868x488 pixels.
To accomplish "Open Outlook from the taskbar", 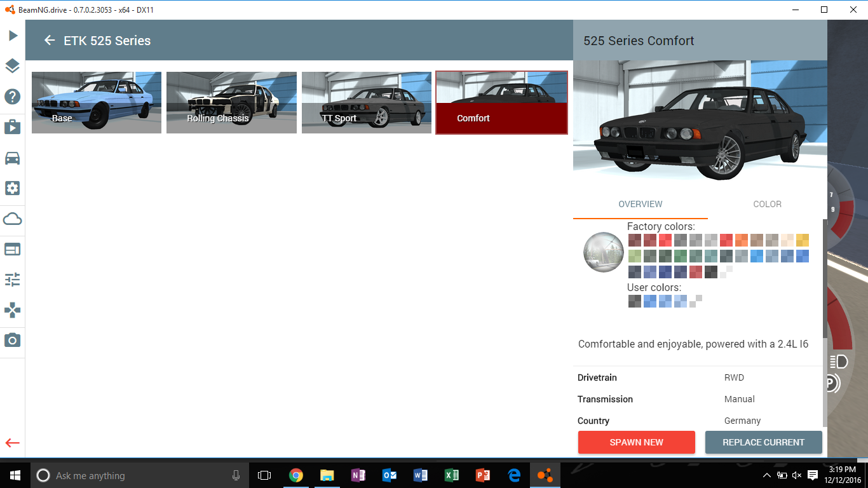I will tap(389, 475).
